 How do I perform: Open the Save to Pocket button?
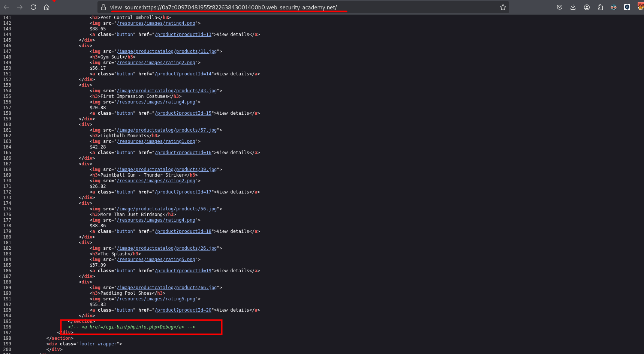pyautogui.click(x=559, y=7)
